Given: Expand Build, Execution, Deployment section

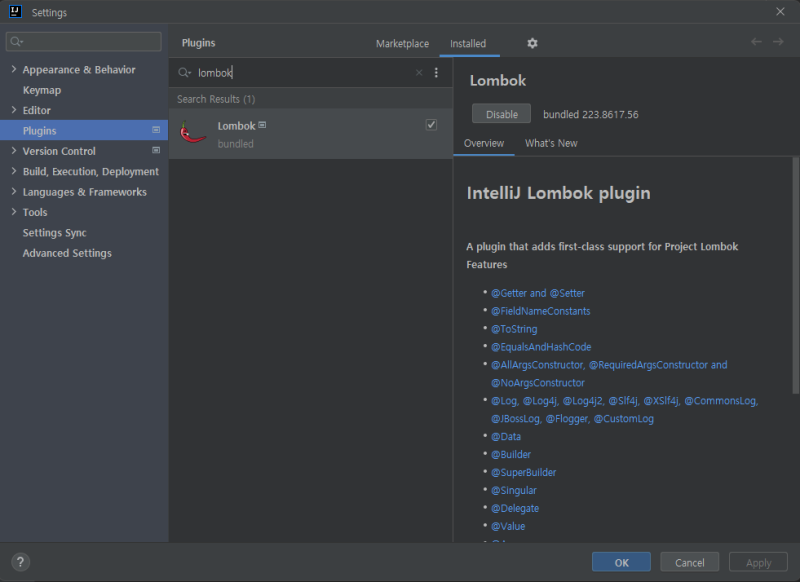Looking at the screenshot, I should [14, 171].
